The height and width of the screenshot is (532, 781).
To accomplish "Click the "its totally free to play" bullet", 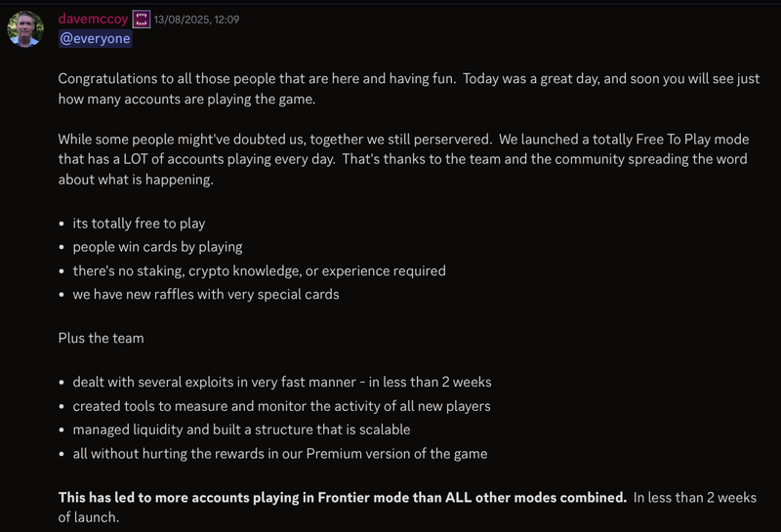I will [139, 224].
